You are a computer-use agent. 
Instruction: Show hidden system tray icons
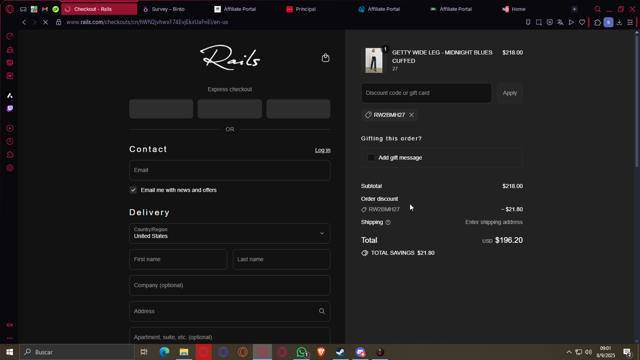(x=569, y=352)
